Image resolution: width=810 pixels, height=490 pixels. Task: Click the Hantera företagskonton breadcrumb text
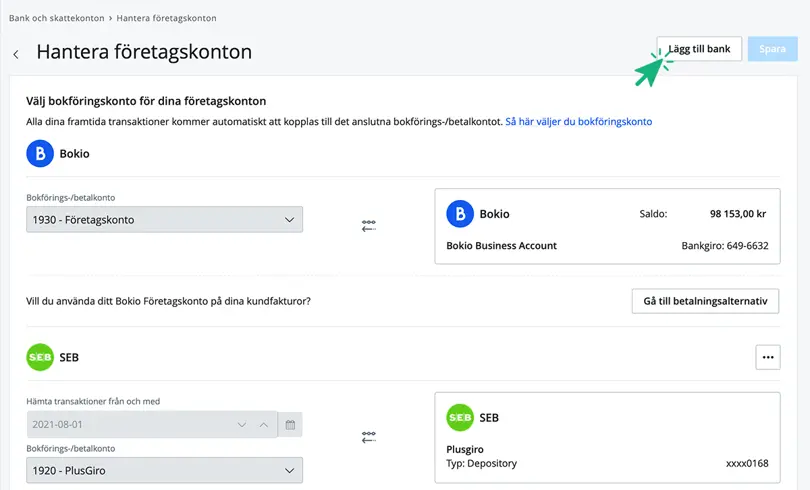click(x=166, y=18)
